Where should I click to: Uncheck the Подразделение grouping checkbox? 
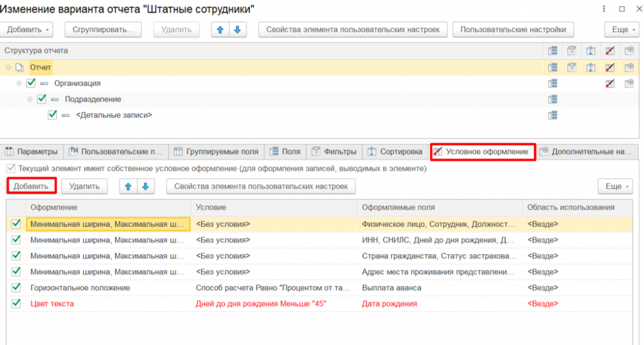click(x=42, y=99)
